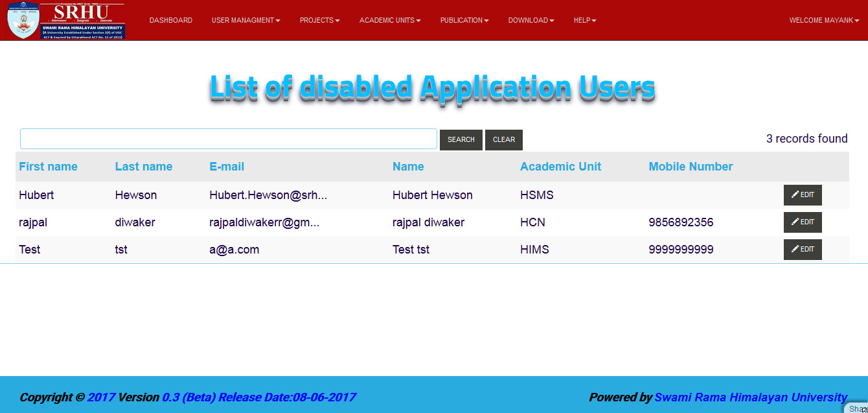
Task: Select the HSMS academic unit cell
Action: 537,195
